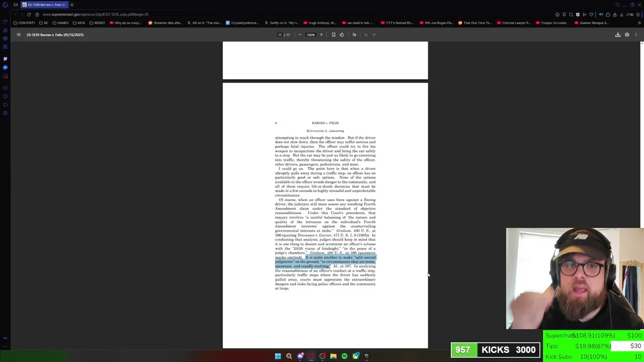
Task: Click the search tabs magnifier icon
Action: [x=617, y=5]
